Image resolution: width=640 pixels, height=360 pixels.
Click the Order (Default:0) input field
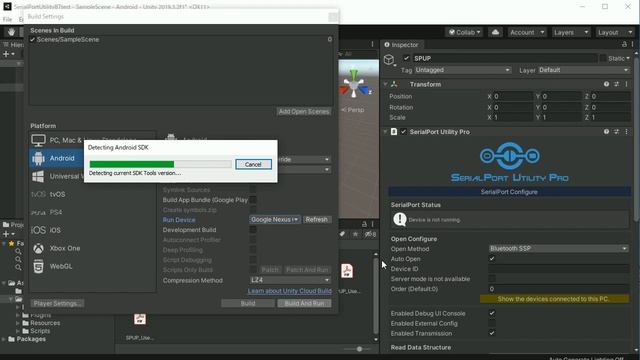click(558, 289)
